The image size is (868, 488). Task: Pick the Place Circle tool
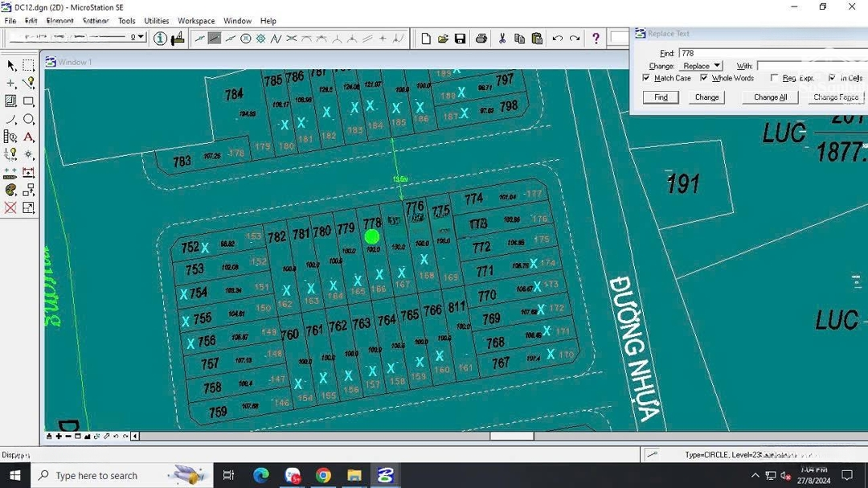pos(29,120)
